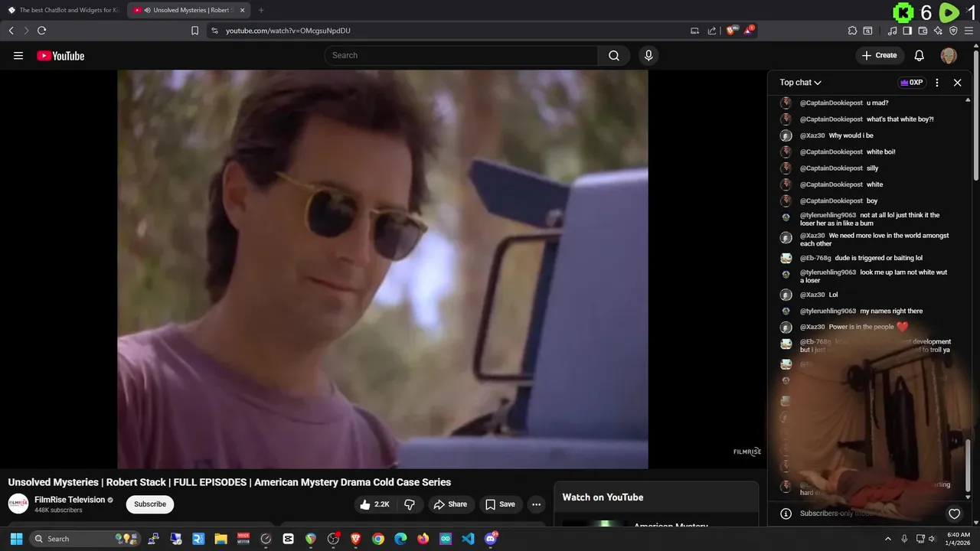Start voice search with the microphone icon
The image size is (980, 551).
pyautogui.click(x=648, y=55)
